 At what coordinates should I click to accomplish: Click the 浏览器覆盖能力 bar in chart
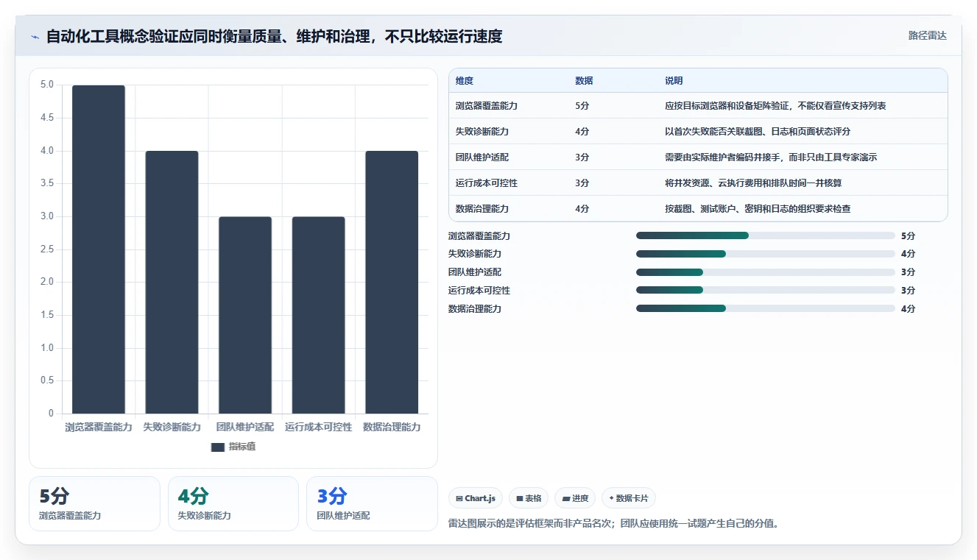(99, 249)
